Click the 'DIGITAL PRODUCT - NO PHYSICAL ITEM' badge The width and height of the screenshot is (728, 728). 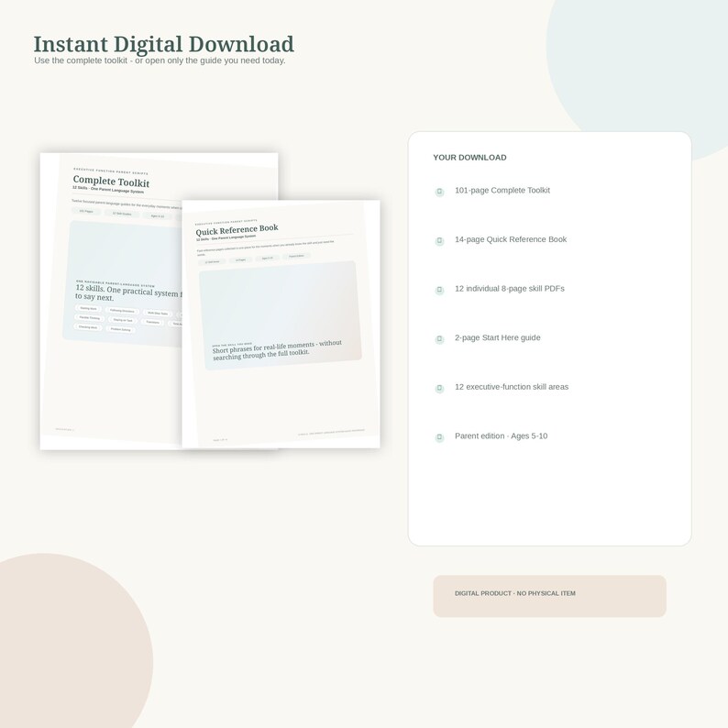549,596
